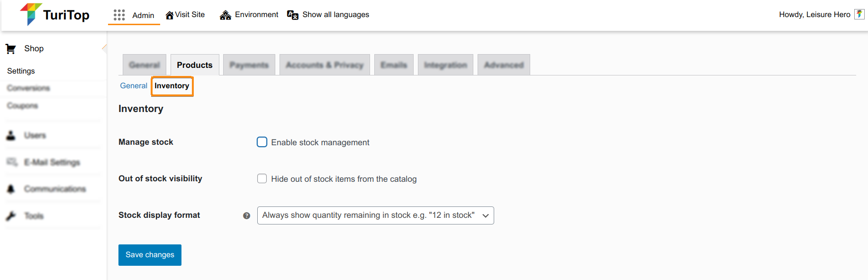Open Settings in the Shop sidebar
Screen dimensions: 868x280
pos(21,71)
